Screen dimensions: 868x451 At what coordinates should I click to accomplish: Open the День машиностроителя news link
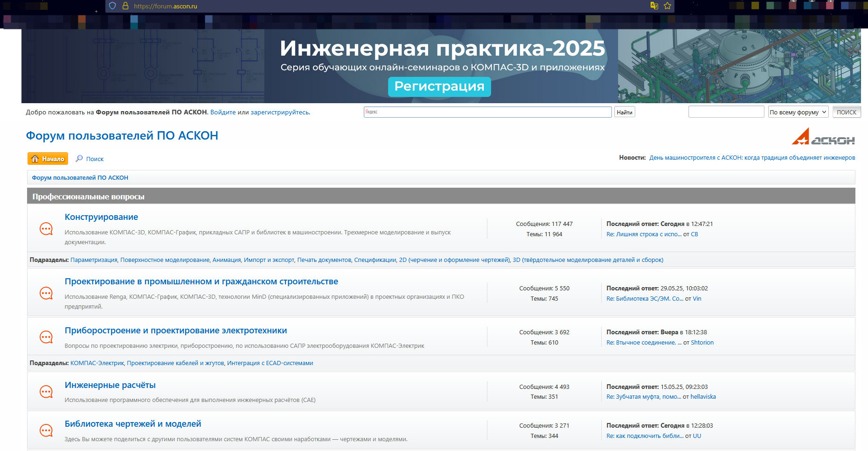(752, 158)
